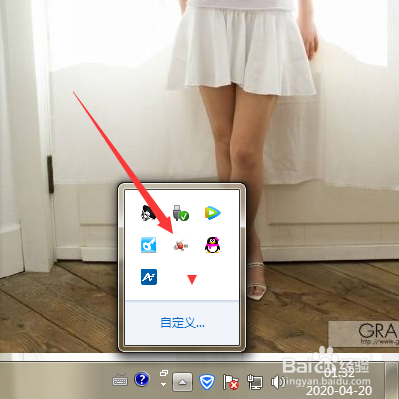399x399 pixels.
Task: Open Safely Remove Hardware USB icon
Action: tap(181, 213)
